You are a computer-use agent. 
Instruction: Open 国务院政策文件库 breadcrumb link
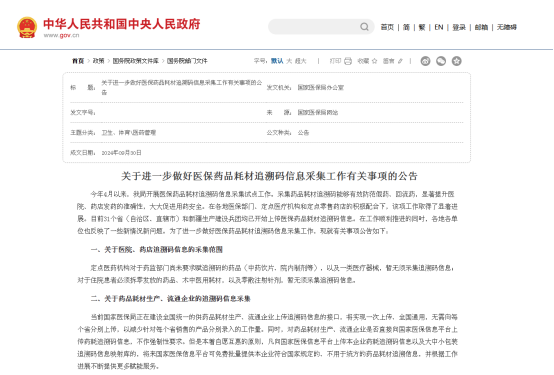pos(136,61)
